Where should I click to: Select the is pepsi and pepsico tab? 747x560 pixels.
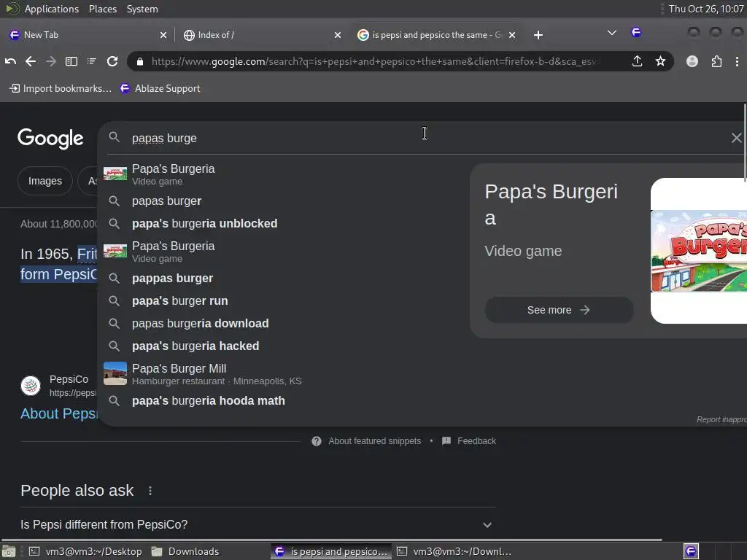pos(436,35)
